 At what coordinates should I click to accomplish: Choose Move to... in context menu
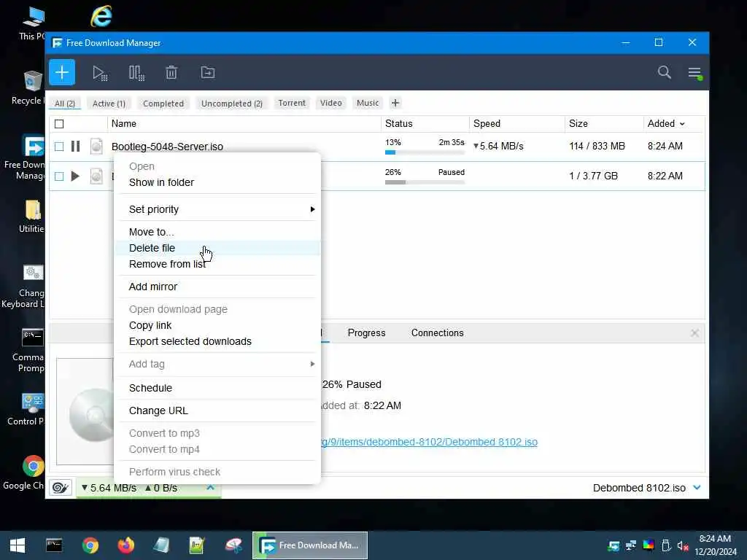click(217, 232)
